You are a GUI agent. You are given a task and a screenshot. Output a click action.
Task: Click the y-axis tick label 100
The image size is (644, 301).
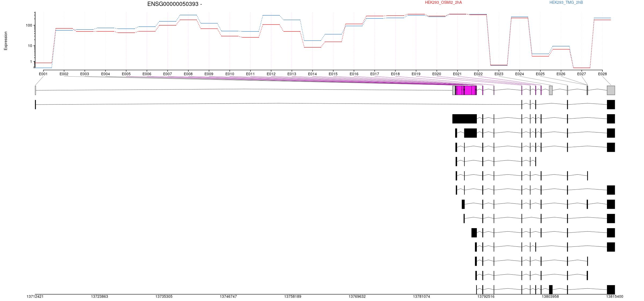(29, 26)
